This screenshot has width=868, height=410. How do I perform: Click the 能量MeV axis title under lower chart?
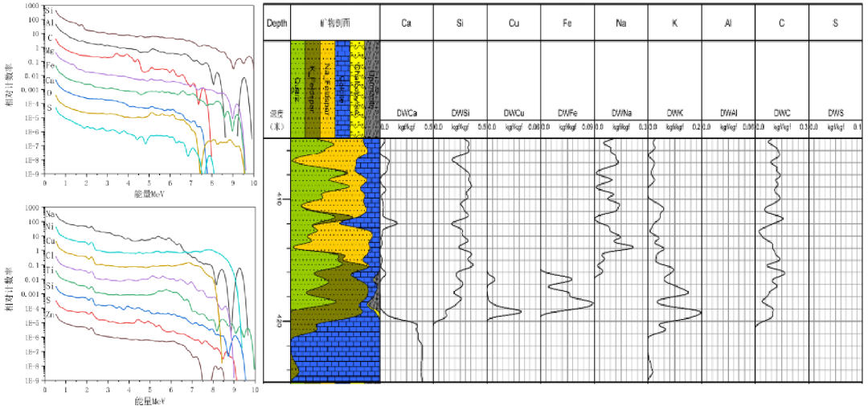tap(149, 400)
